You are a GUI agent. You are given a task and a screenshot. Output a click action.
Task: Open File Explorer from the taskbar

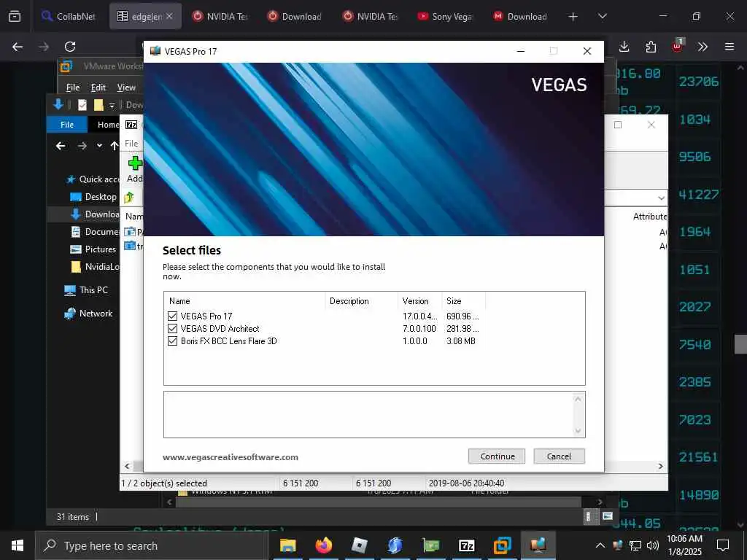[287, 545]
